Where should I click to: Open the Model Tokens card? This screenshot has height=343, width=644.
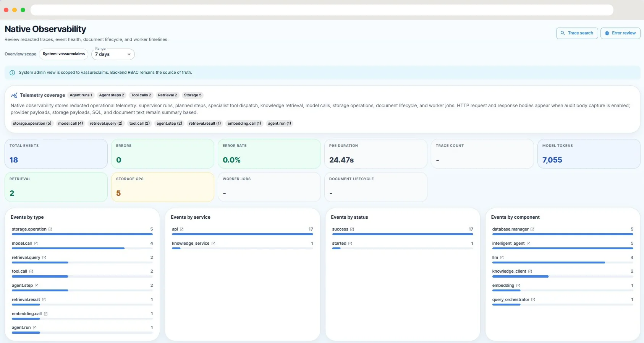coord(589,154)
